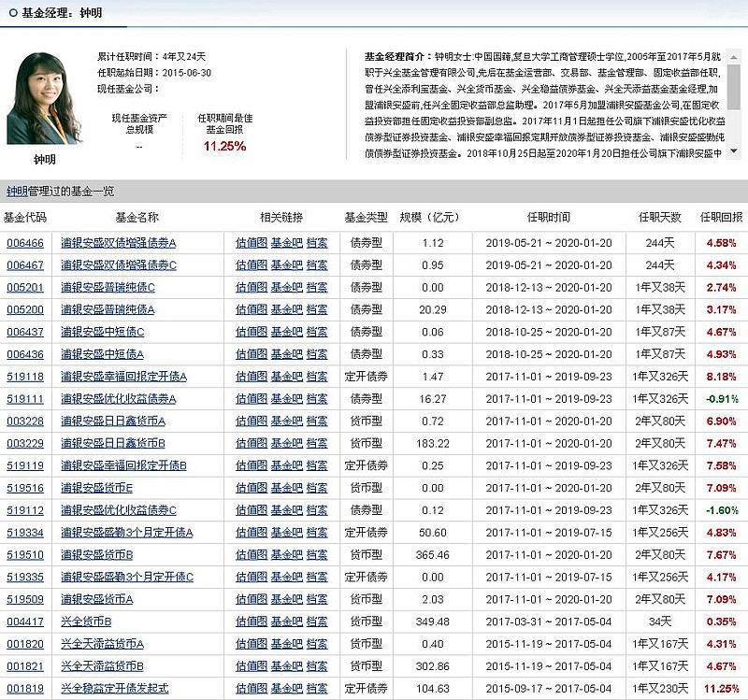Open fund 兴全天添益货币B

pos(102,666)
